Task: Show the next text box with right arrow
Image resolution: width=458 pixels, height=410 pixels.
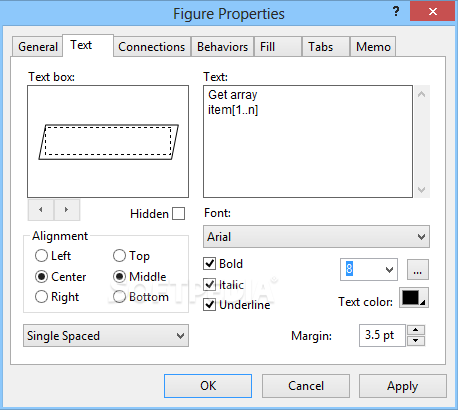Action: [67, 210]
